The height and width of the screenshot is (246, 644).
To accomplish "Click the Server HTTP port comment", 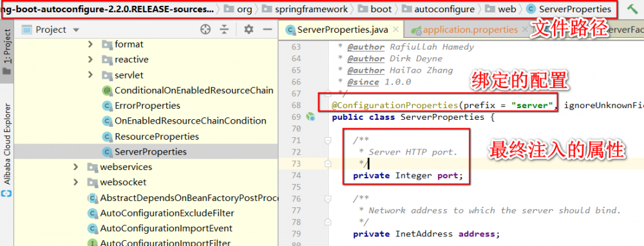I will [x=412, y=153].
